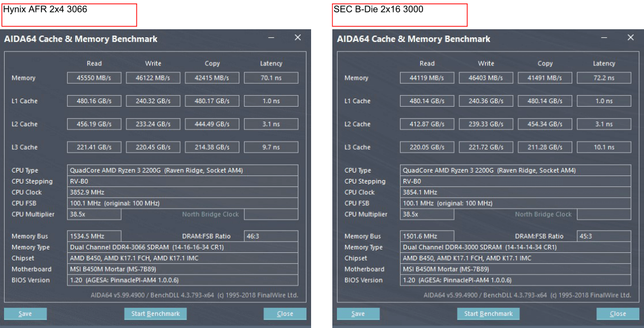644x328 pixels.
Task: Click the 'Hynix AFR 2x4 3066' caption
Action: click(x=45, y=9)
